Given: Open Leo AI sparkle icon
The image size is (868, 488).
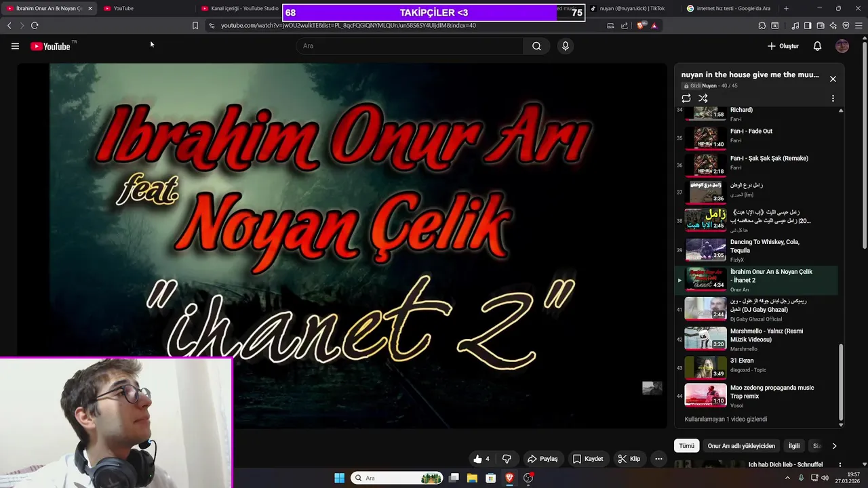Looking at the screenshot, I should (833, 25).
